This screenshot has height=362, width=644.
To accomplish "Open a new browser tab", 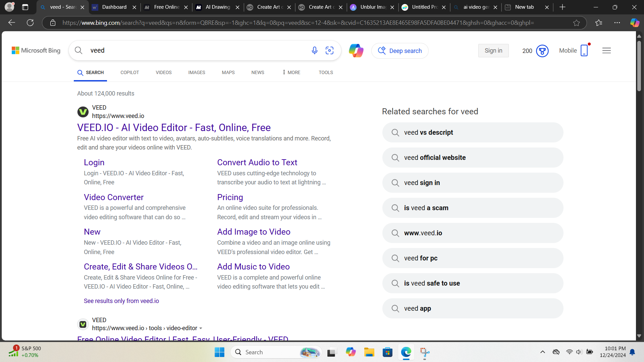I will point(562,7).
